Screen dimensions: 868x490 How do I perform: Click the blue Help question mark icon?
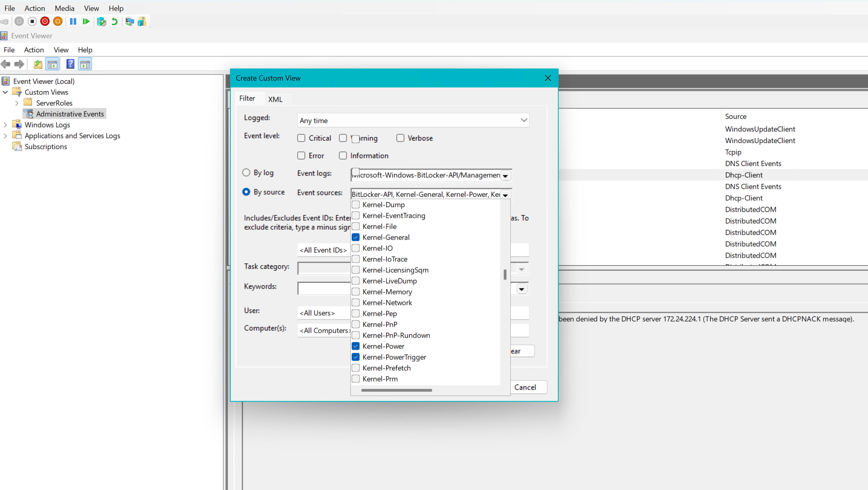click(x=70, y=64)
